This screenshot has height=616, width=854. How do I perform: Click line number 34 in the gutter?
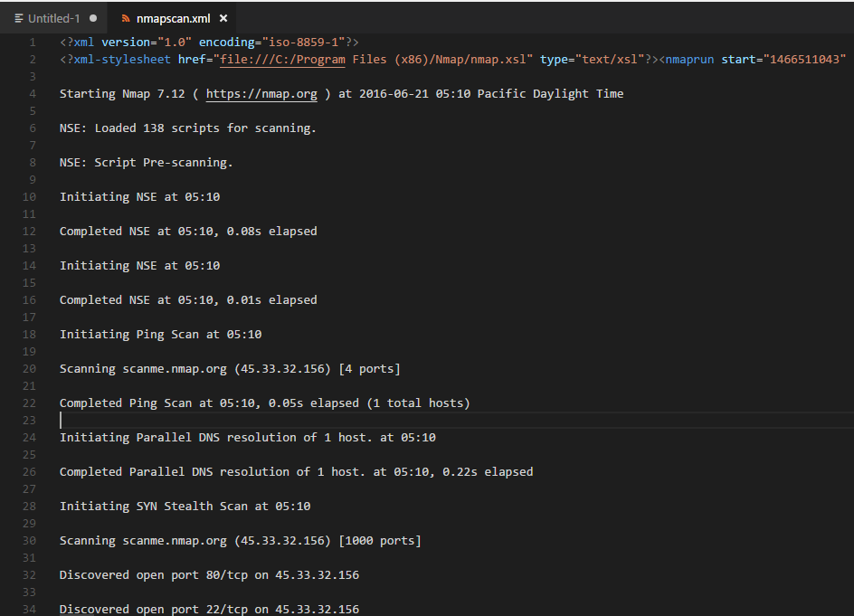[30, 609]
